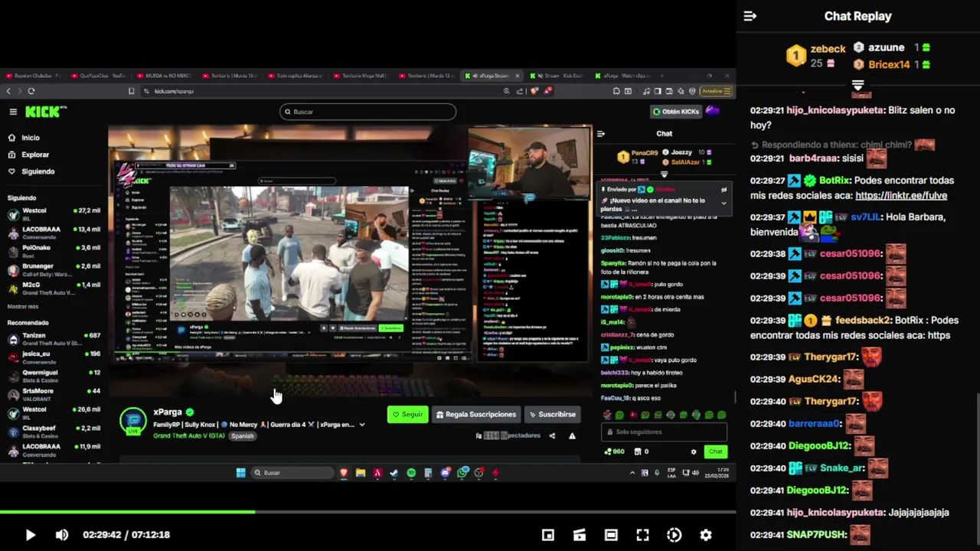Close the active xParga Stream browser tab
The height and width of the screenshot is (551, 980).
[x=518, y=76]
